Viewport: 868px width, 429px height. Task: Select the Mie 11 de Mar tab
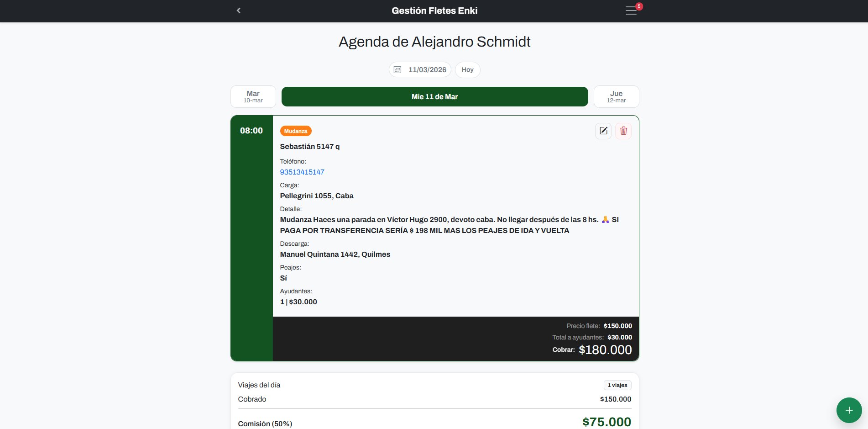click(434, 96)
